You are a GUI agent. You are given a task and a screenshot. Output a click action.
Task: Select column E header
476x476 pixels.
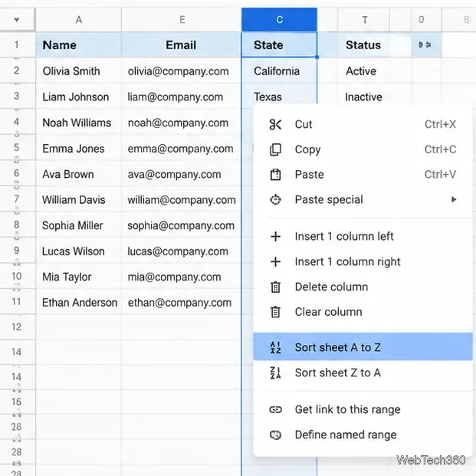click(182, 20)
